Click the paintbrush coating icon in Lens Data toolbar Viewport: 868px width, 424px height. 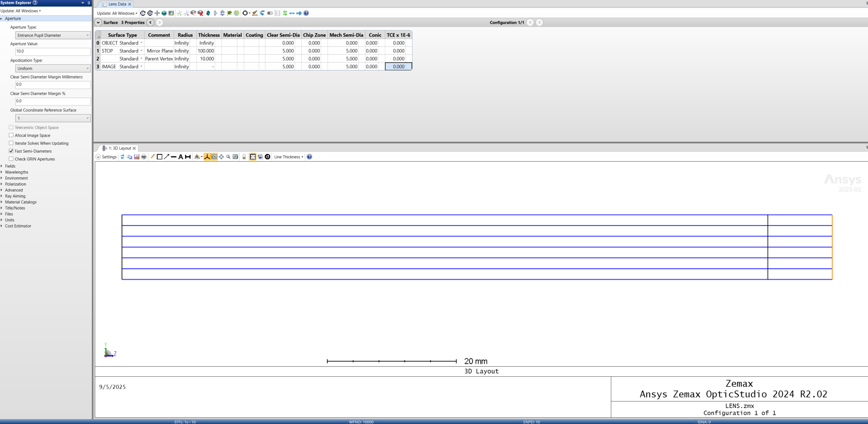click(x=255, y=13)
